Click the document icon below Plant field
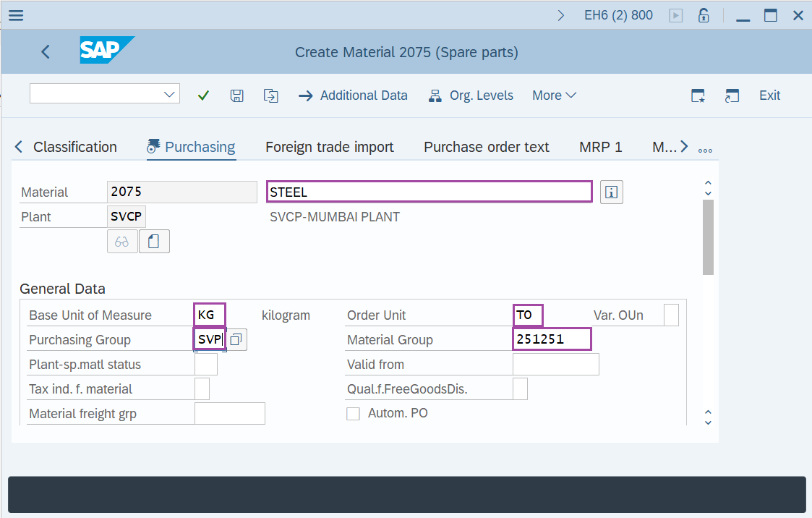The image size is (812, 518). 154,242
